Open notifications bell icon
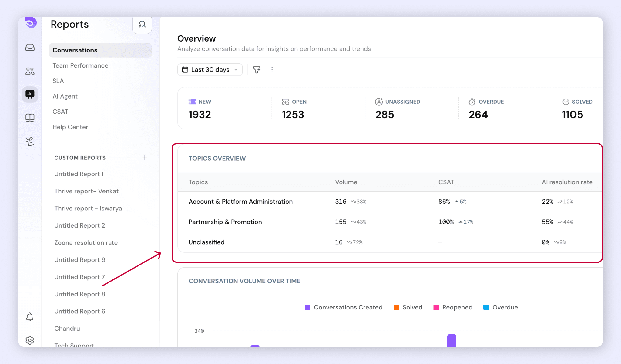621x364 pixels. [x=30, y=317]
